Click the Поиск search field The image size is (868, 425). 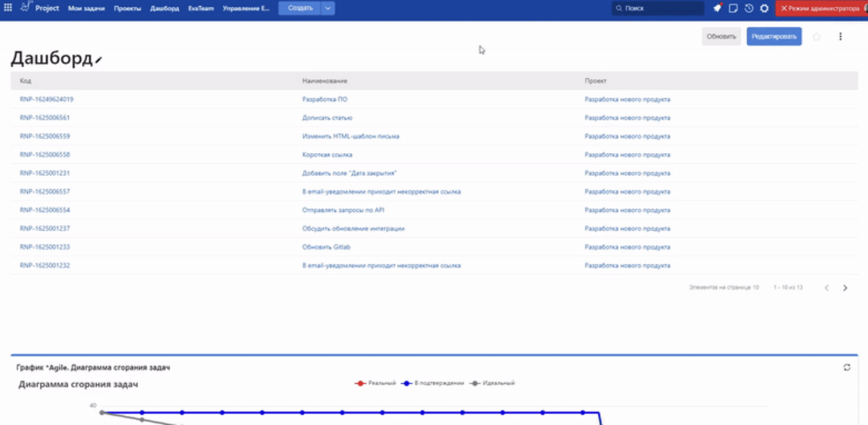(x=658, y=8)
